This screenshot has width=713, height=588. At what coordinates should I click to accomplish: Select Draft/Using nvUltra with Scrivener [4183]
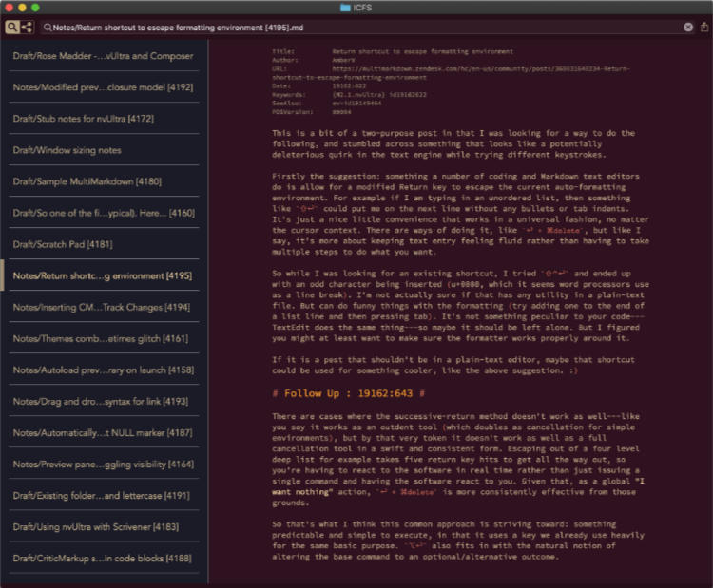tap(101, 527)
